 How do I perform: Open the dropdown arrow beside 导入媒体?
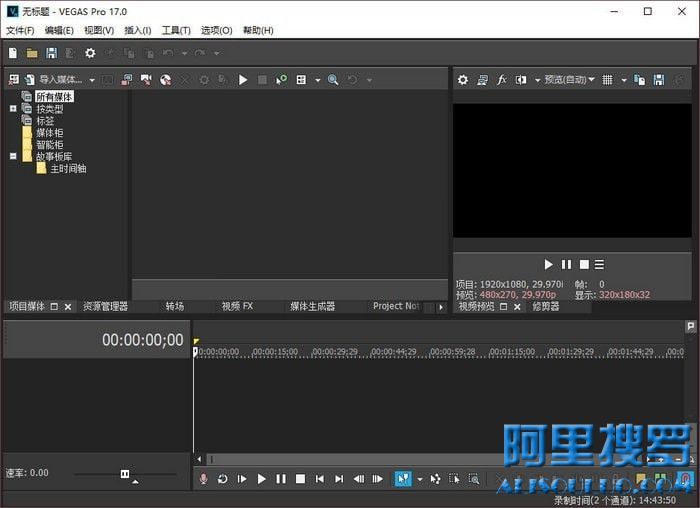pyautogui.click(x=92, y=80)
